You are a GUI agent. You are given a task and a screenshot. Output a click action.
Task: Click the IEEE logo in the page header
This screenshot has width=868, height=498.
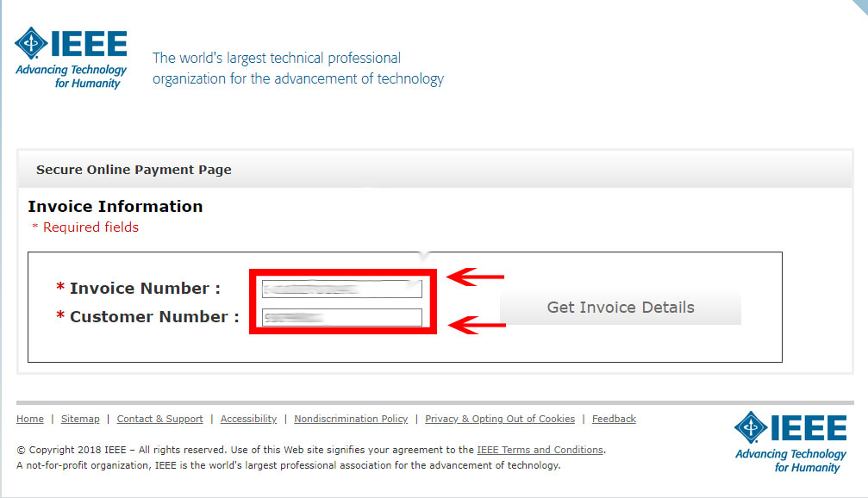point(71,58)
